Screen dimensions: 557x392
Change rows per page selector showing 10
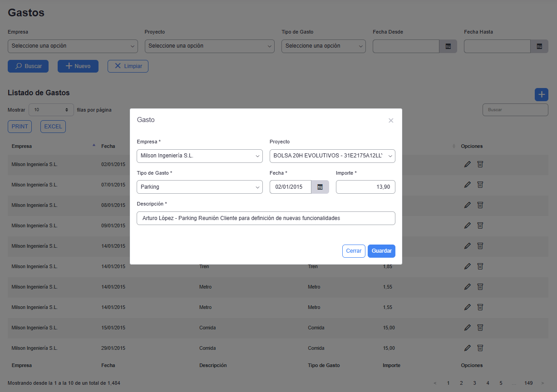(51, 110)
